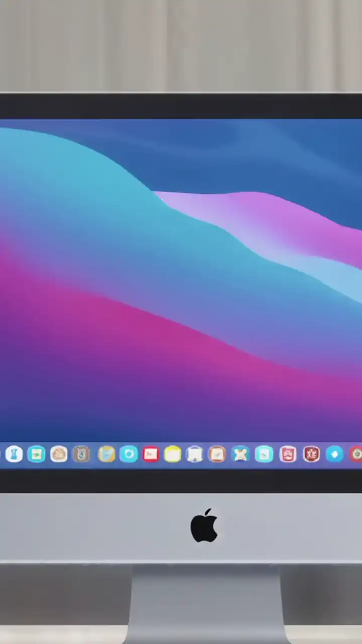
Task: Open the yellow dock icon with blue center
Action: click(x=106, y=454)
